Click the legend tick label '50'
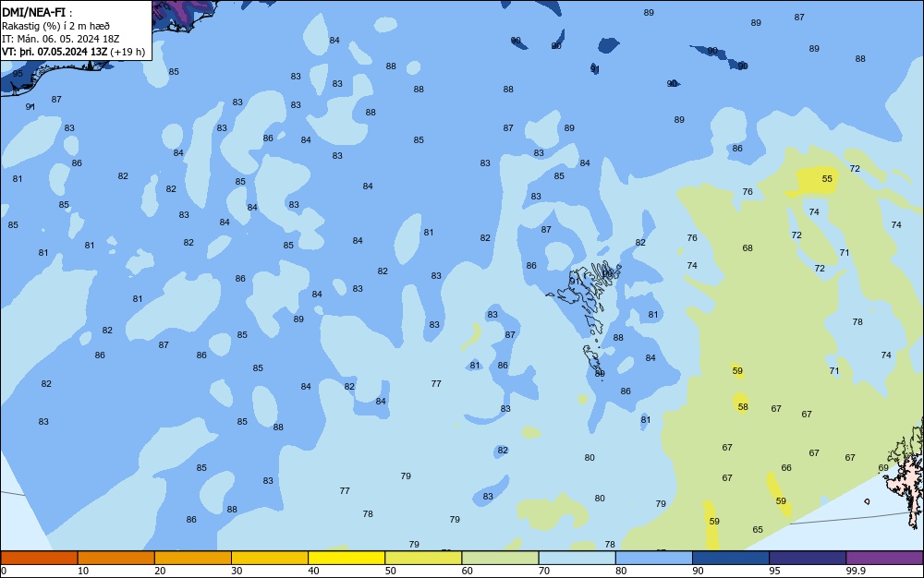 coord(390,571)
